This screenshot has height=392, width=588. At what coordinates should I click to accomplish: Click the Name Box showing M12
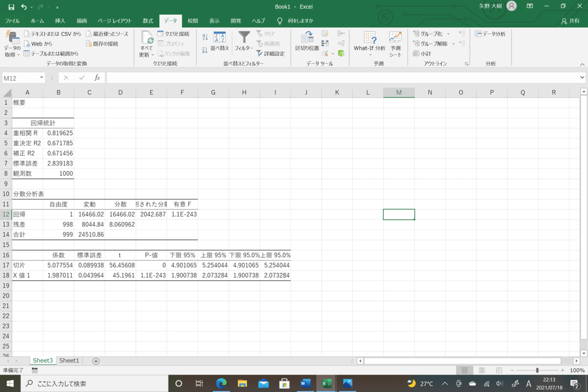[20, 77]
